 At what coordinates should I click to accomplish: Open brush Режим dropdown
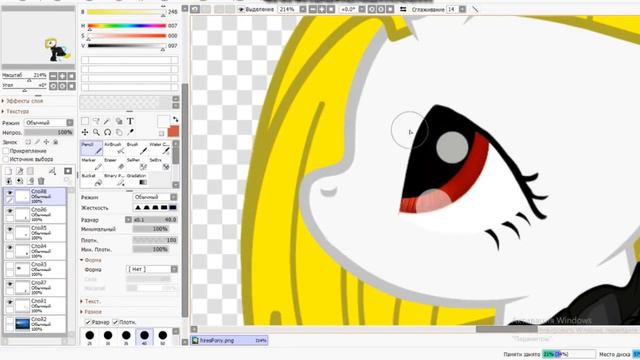coord(155,197)
